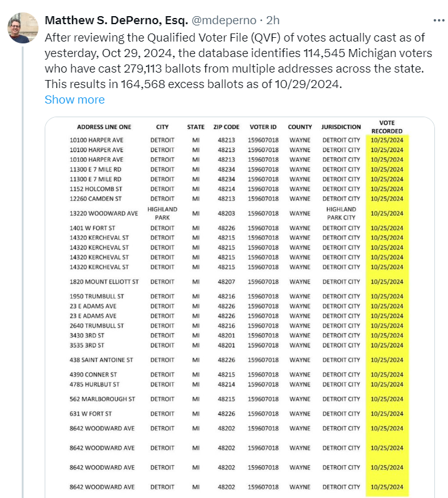Click the 4785 HURLBUT ST address

pyautogui.click(x=95, y=385)
